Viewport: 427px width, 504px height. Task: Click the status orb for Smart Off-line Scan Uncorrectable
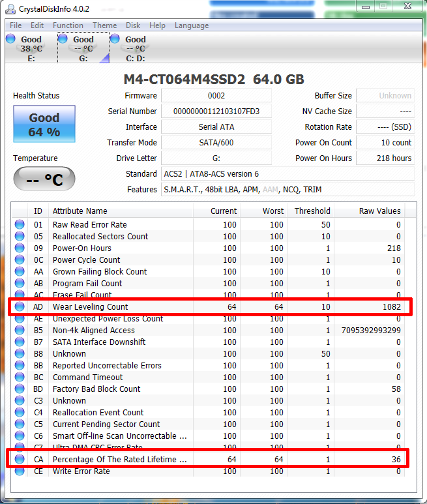coord(20,436)
